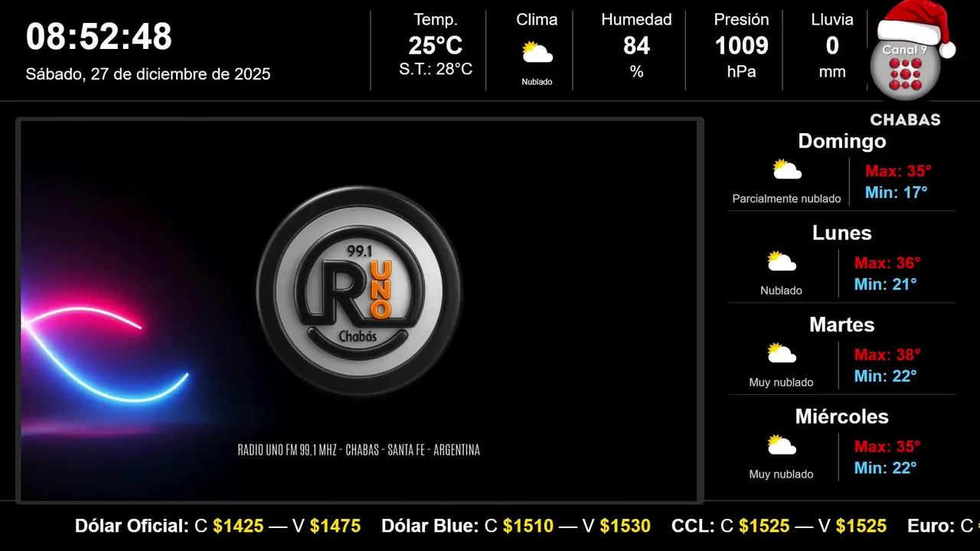Screen dimensions: 980x551
Task: Click the Lunes forecast weather icon
Action: [x=781, y=261]
